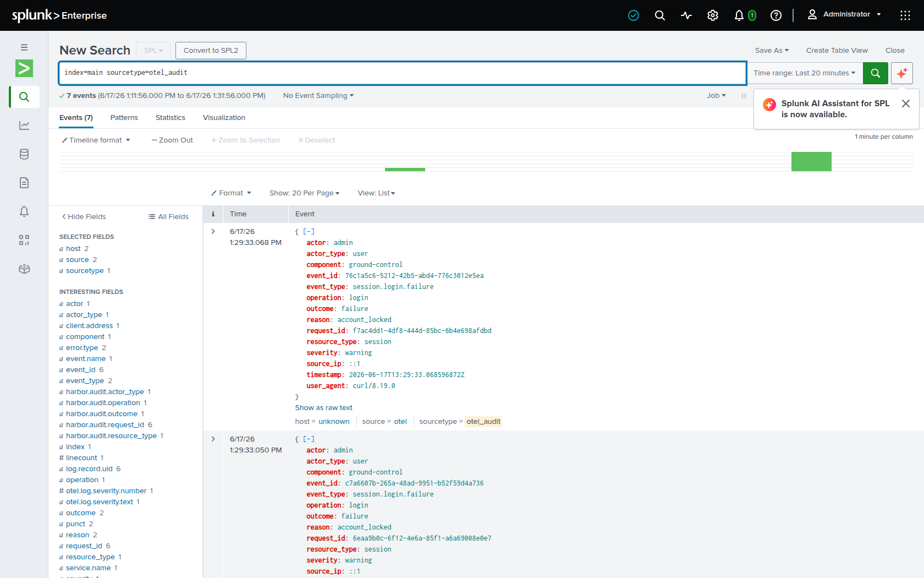Open the error.type interesting field
This screenshot has height=578, width=924.
82,348
